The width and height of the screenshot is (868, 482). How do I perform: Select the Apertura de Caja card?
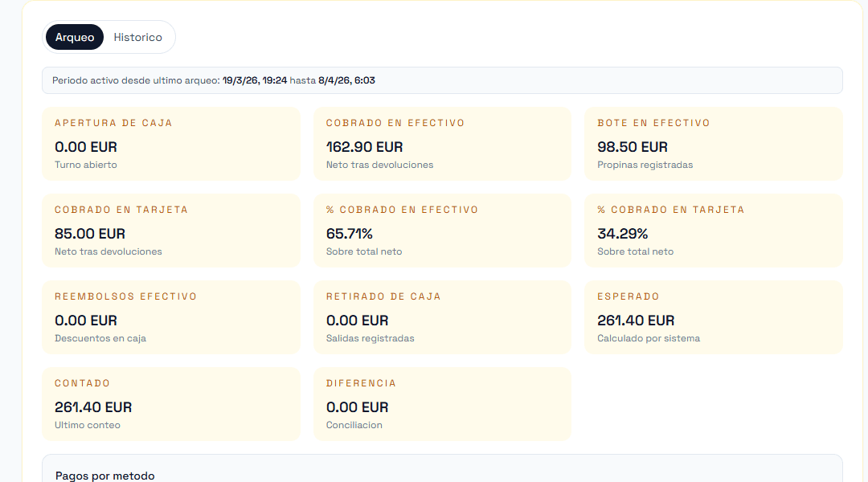170,144
